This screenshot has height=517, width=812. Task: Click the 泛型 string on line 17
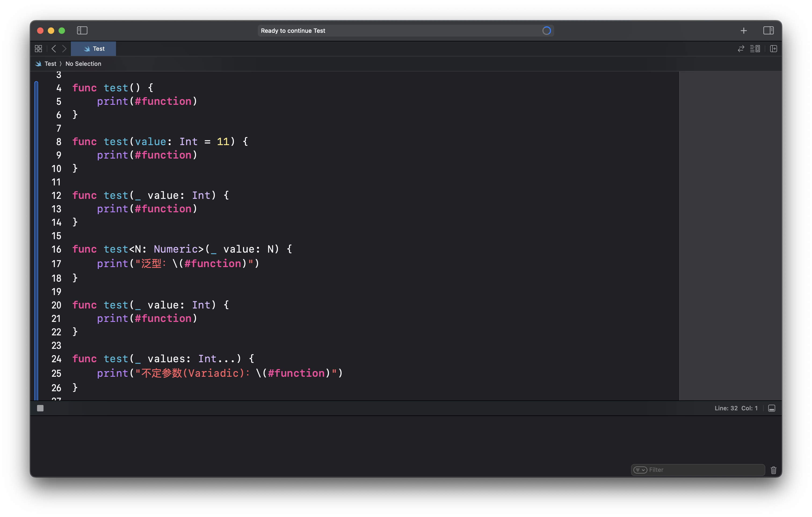[x=151, y=264]
